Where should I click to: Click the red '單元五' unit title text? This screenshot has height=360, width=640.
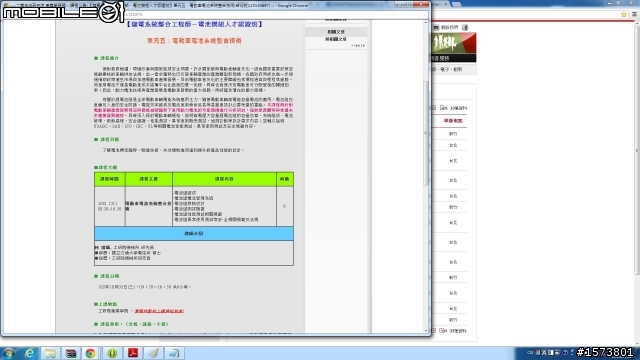click(x=194, y=41)
